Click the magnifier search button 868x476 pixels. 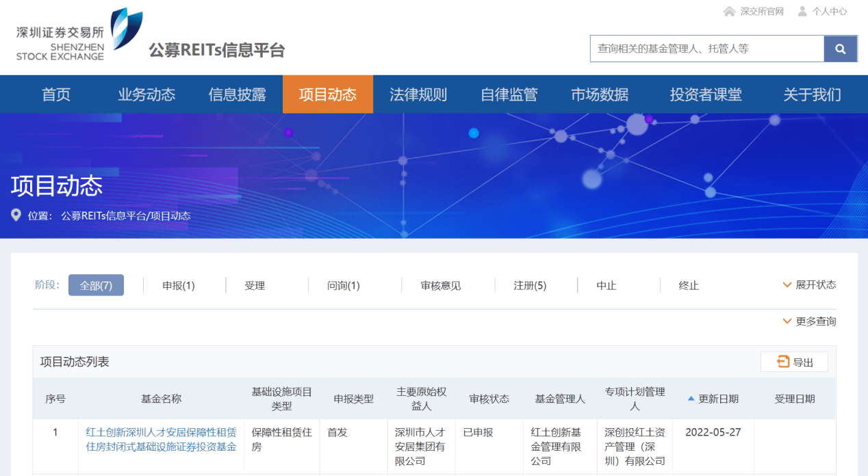840,49
